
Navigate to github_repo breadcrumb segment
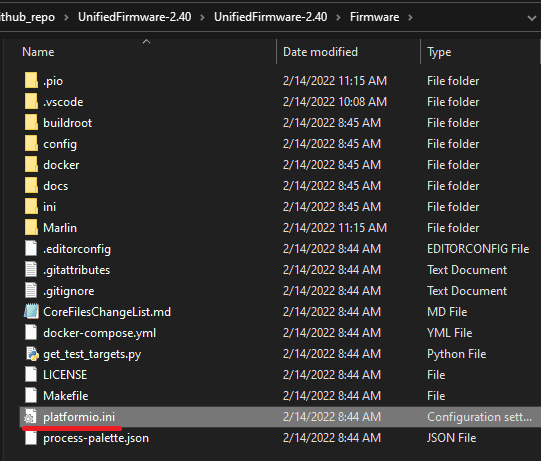pos(27,17)
